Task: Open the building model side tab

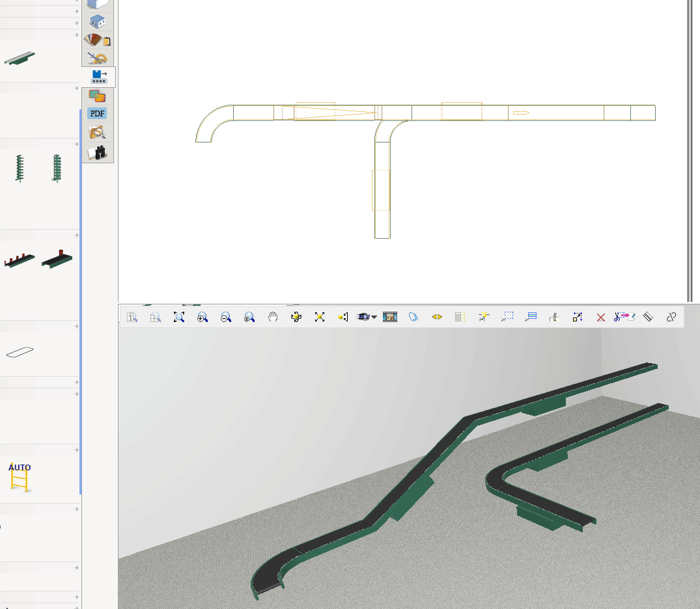Action: 97,21
